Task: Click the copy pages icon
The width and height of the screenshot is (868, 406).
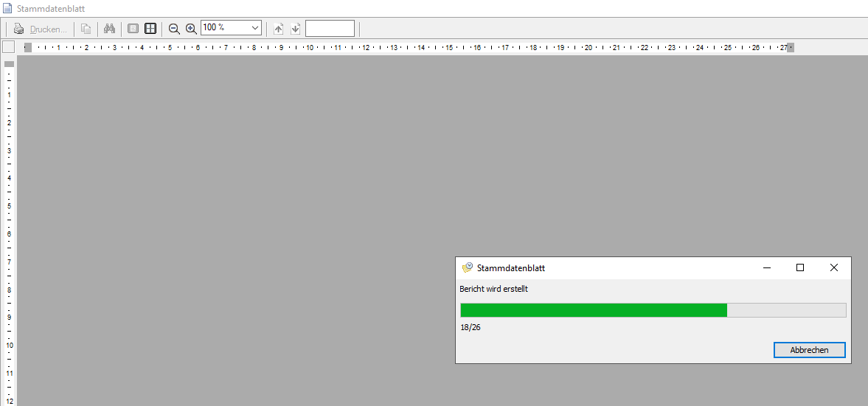Action: point(86,29)
